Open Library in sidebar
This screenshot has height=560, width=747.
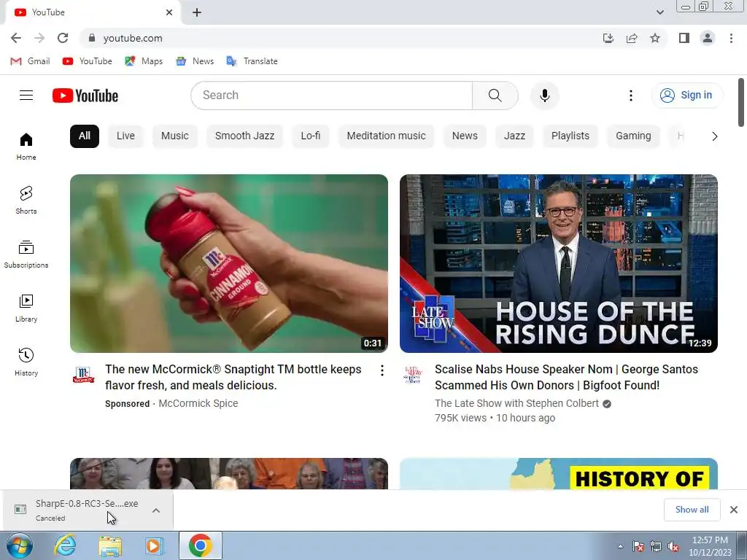[26, 308]
